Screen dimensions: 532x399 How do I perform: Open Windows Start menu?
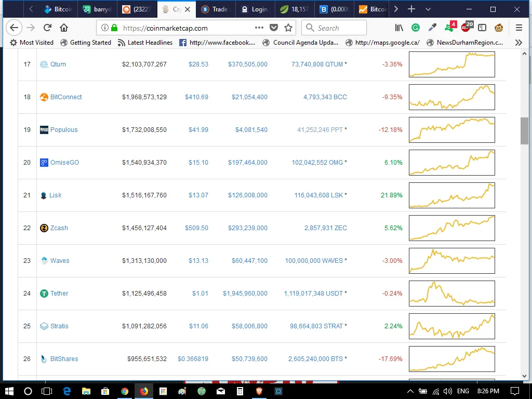(x=9, y=391)
